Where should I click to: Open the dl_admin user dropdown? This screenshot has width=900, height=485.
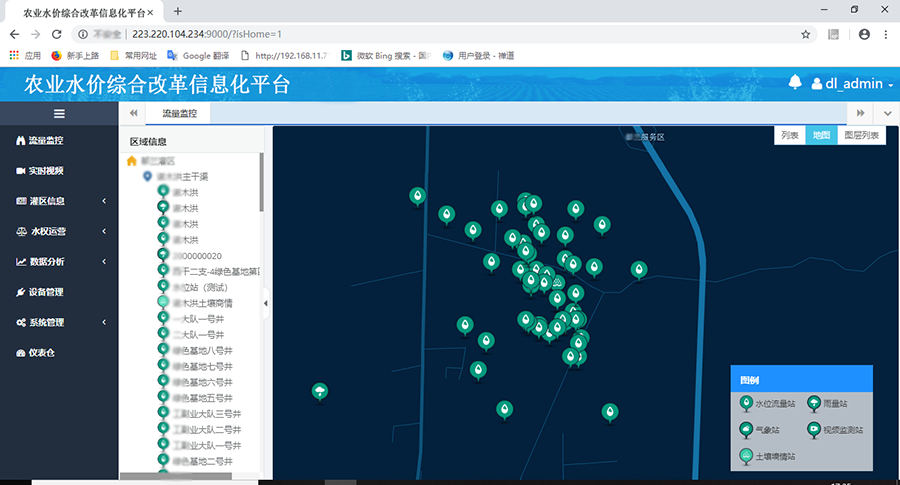click(852, 84)
